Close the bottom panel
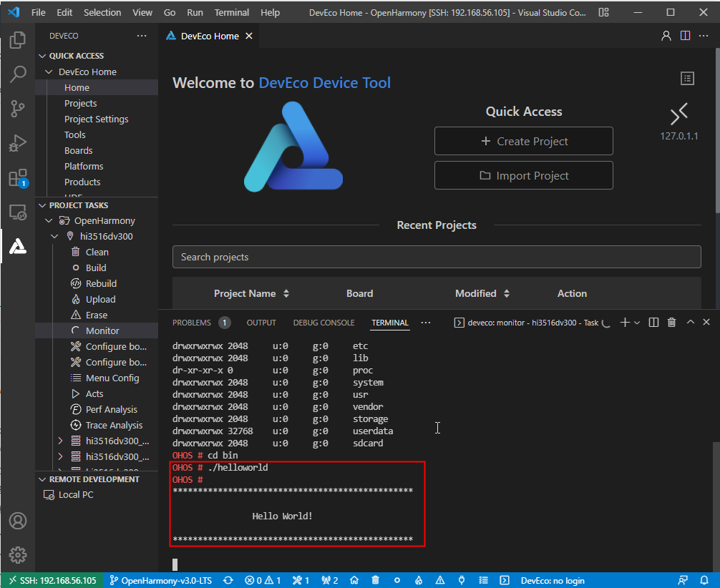 [706, 322]
